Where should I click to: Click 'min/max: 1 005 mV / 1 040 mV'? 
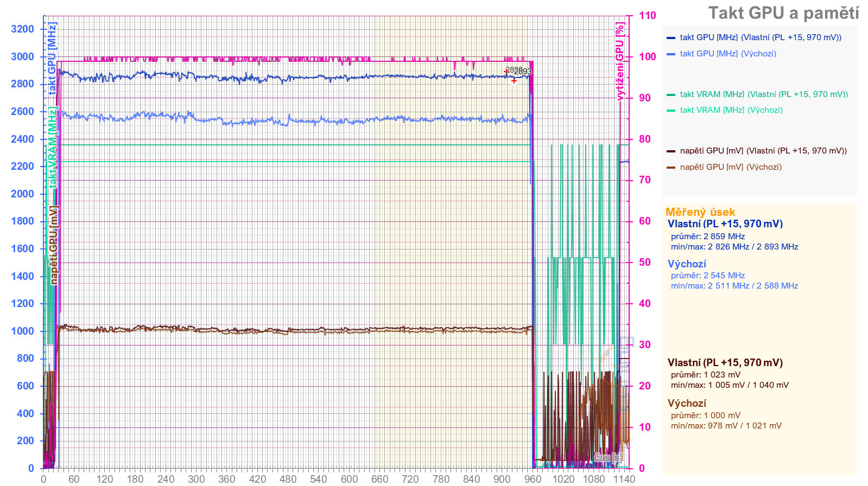pos(730,385)
